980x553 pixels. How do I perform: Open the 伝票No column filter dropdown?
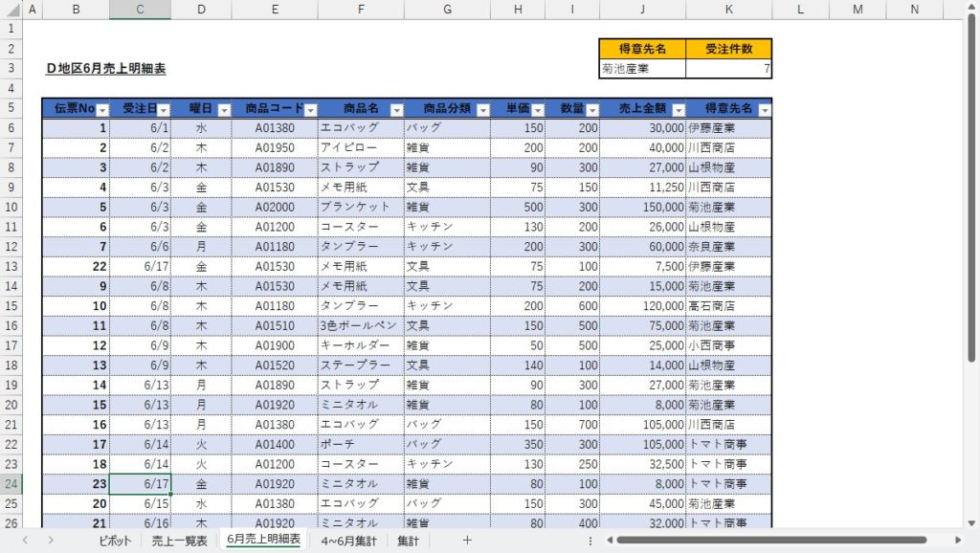(x=101, y=110)
